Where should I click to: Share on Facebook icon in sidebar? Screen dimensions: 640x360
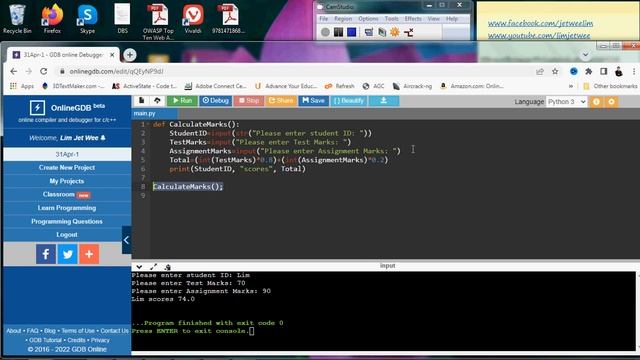46,254
